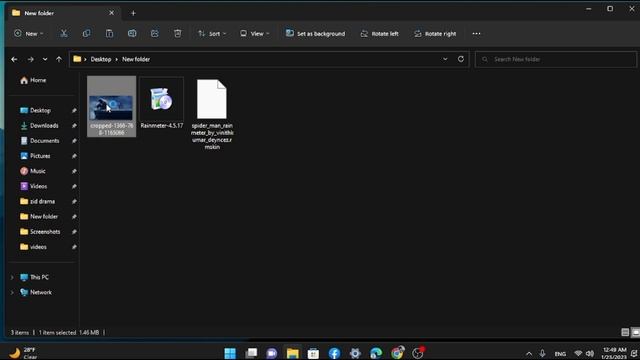Image resolution: width=640 pixels, height=360 pixels.
Task: Select This PC in sidebar
Action: point(39,277)
